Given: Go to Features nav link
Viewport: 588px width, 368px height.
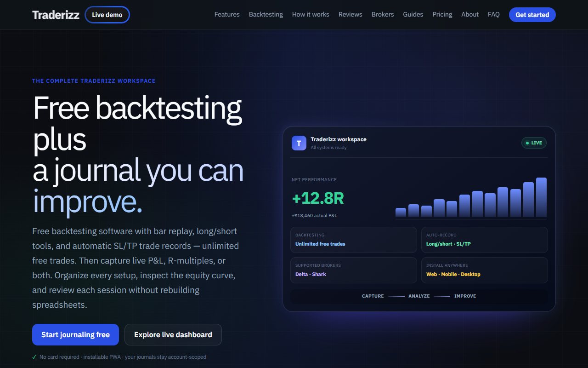Looking at the screenshot, I should 227,15.
